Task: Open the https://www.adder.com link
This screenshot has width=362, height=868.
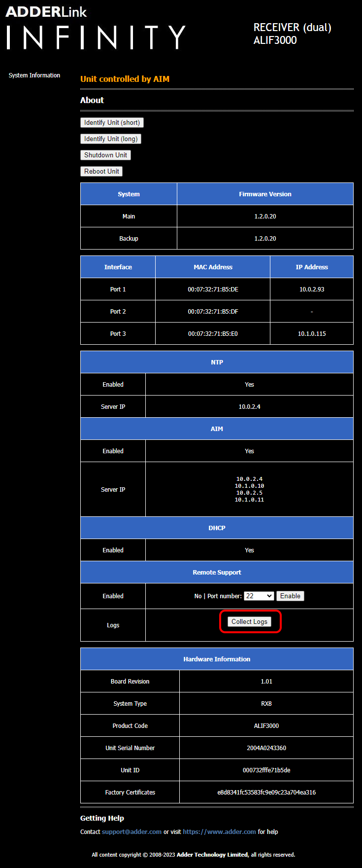Action: [x=219, y=832]
